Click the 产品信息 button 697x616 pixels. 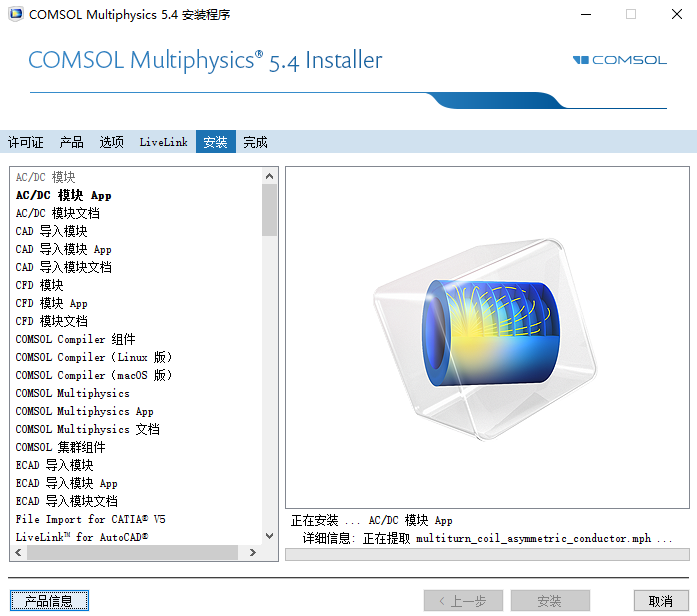point(49,601)
